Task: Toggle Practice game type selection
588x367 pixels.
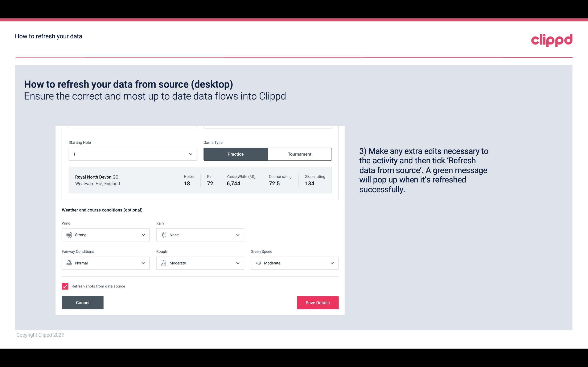Action: pos(235,154)
